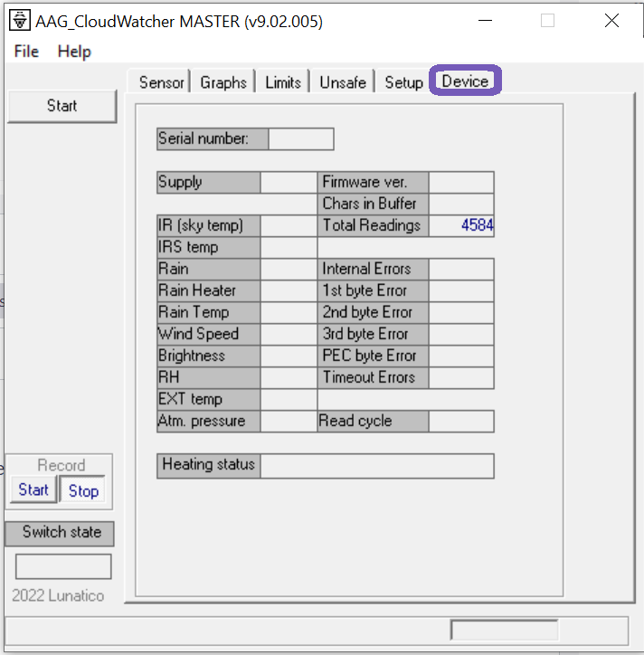Click the Atm. pressure label
The height and width of the screenshot is (655, 644).
tap(208, 422)
